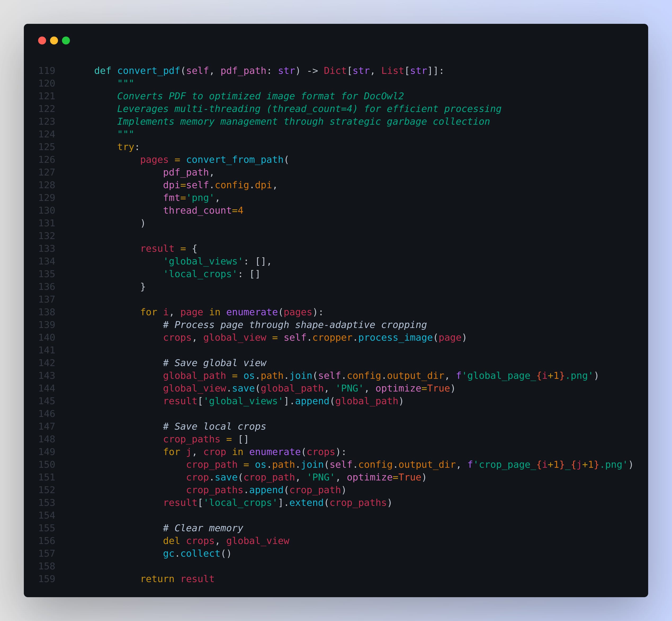Click the convert_from_path function call
The height and width of the screenshot is (621, 672).
tap(235, 160)
